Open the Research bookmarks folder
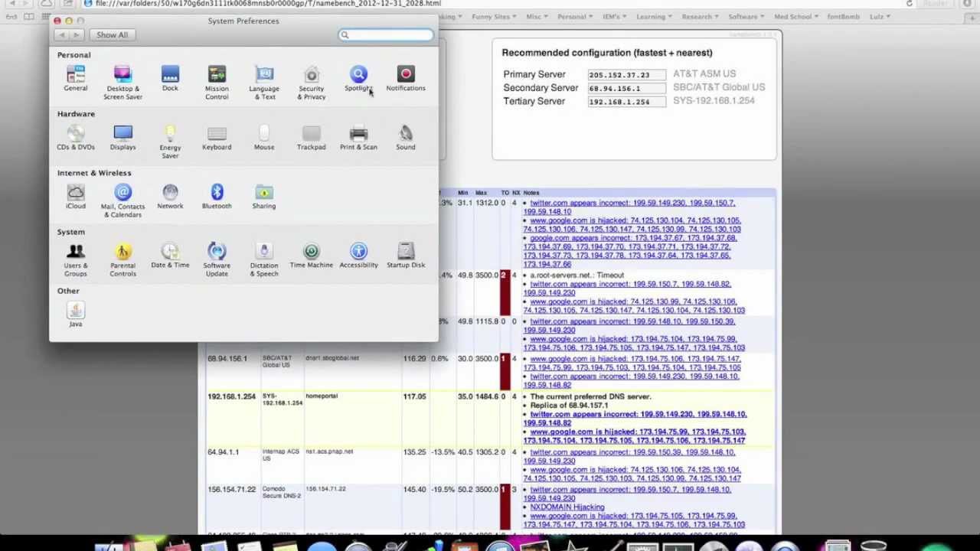This screenshot has height=551, width=980. [701, 16]
